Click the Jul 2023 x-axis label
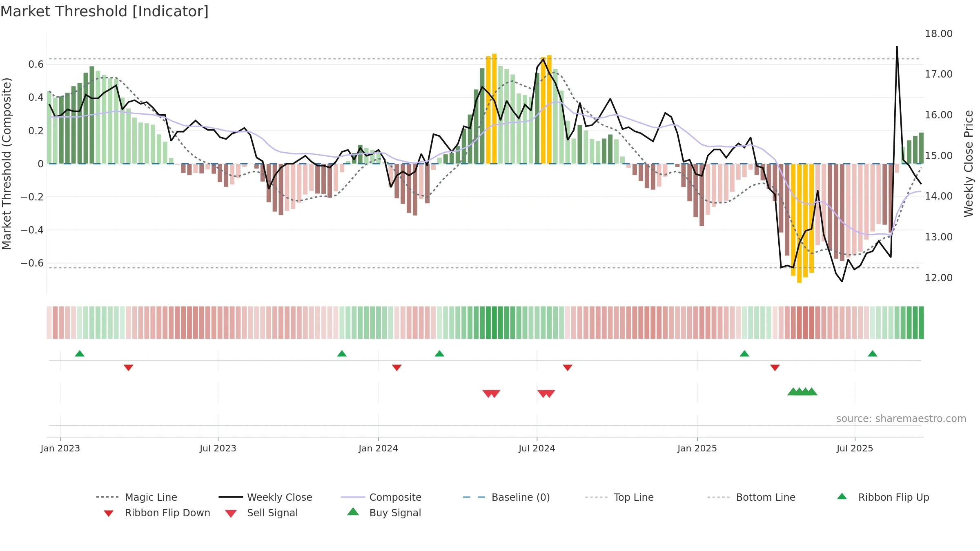 218,448
